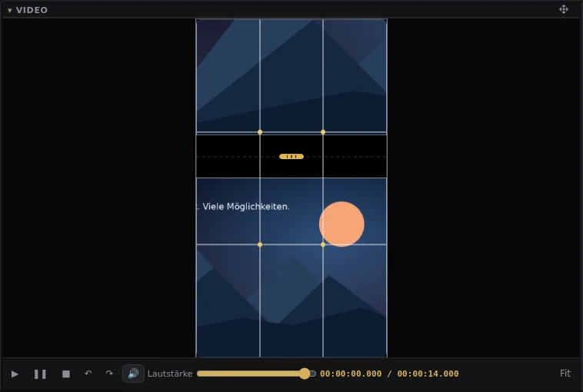This screenshot has width=583, height=392.
Task: Click the redo curved arrow icon
Action: [109, 373]
